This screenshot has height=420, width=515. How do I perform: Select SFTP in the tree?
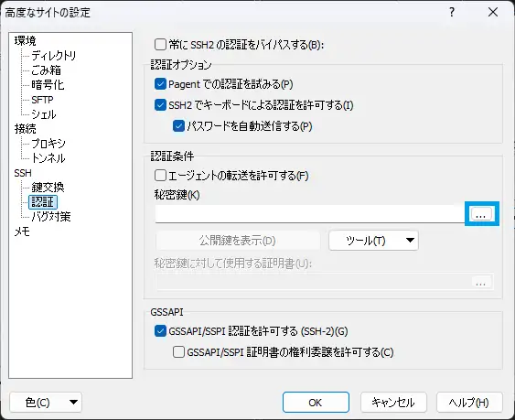[42, 100]
